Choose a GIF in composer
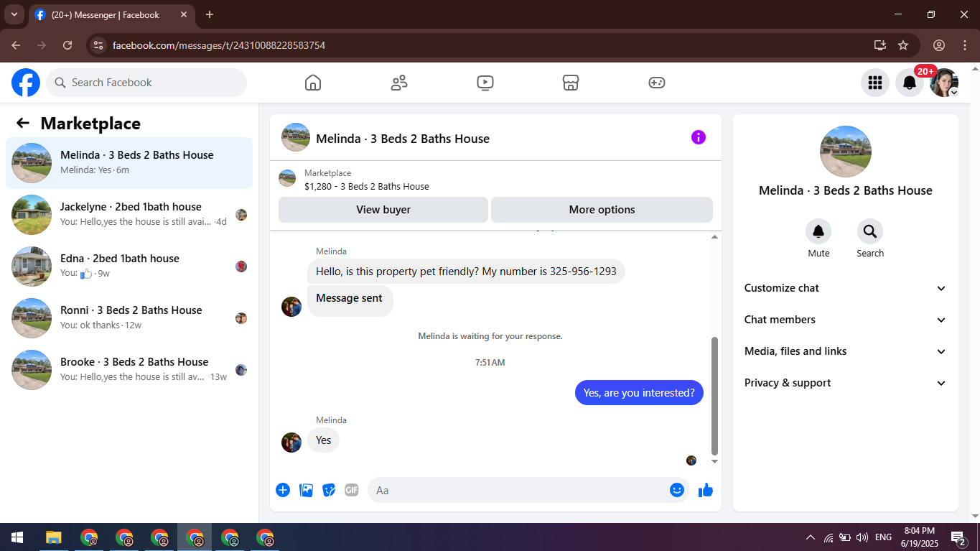The width and height of the screenshot is (980, 551). click(x=352, y=490)
